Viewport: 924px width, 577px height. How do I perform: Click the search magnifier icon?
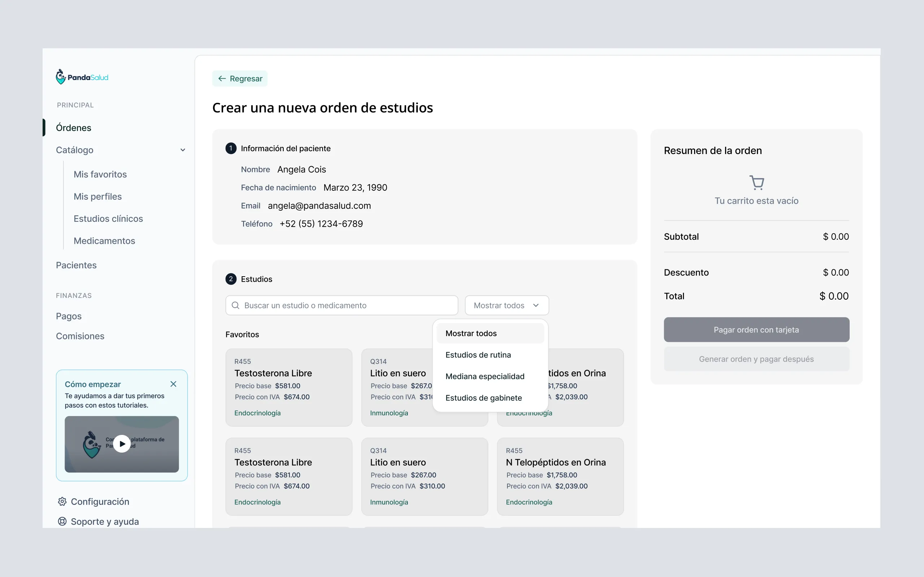235,305
